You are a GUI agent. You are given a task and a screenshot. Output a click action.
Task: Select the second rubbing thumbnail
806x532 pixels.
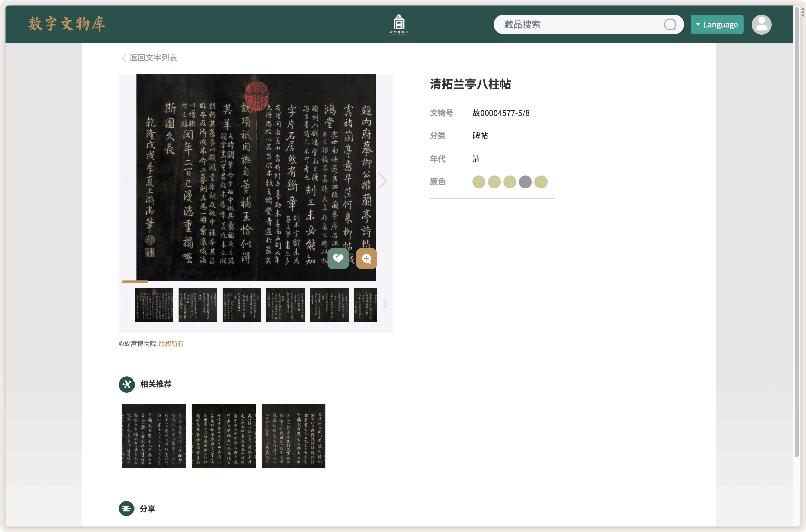click(x=198, y=305)
